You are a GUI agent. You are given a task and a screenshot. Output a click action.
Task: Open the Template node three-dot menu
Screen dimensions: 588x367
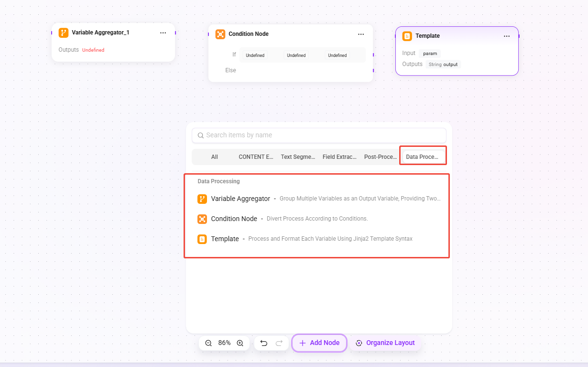tap(507, 36)
